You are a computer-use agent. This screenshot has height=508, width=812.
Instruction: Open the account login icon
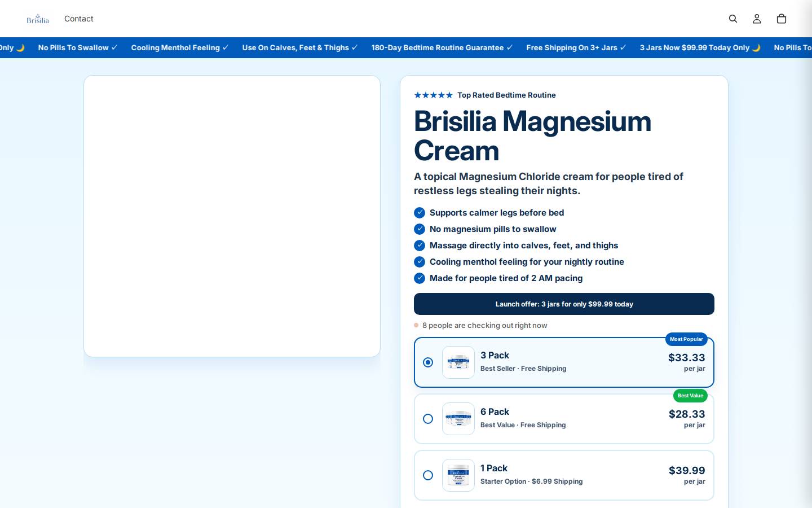pyautogui.click(x=757, y=19)
